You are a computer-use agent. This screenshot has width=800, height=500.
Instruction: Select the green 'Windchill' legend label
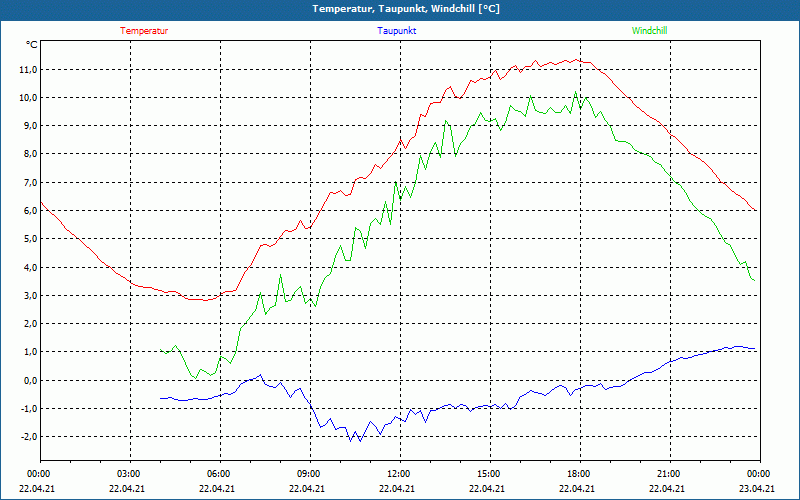click(x=649, y=31)
